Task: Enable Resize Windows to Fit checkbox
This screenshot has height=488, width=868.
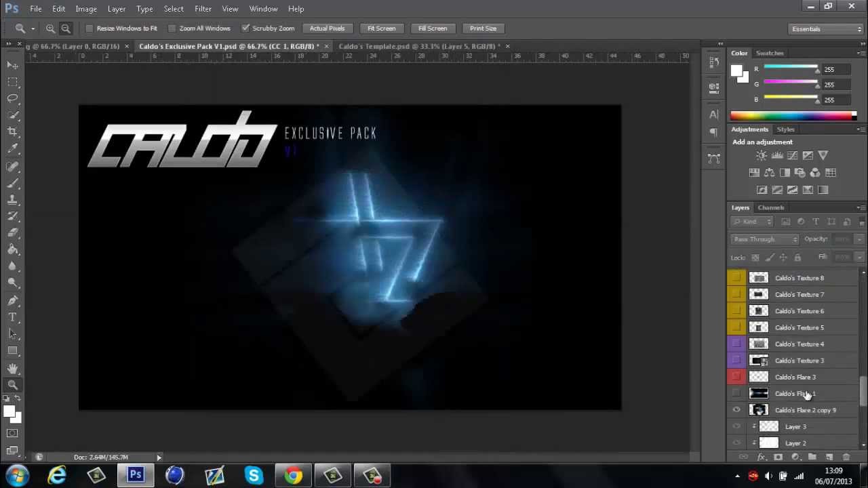Action: coord(89,28)
